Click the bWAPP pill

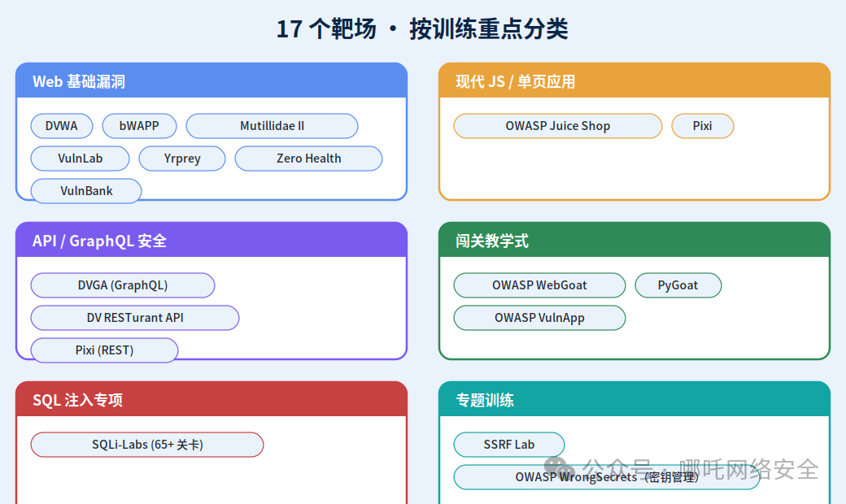coord(139,126)
